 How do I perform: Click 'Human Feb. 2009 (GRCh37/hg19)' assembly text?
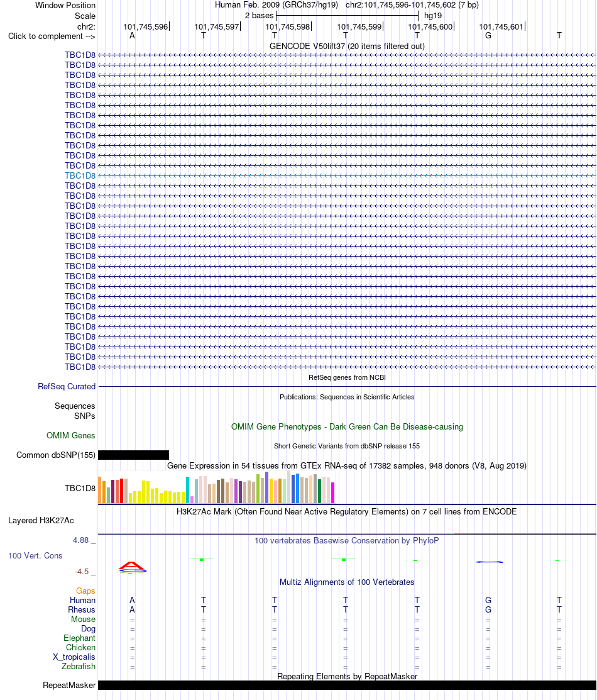[x=276, y=5]
